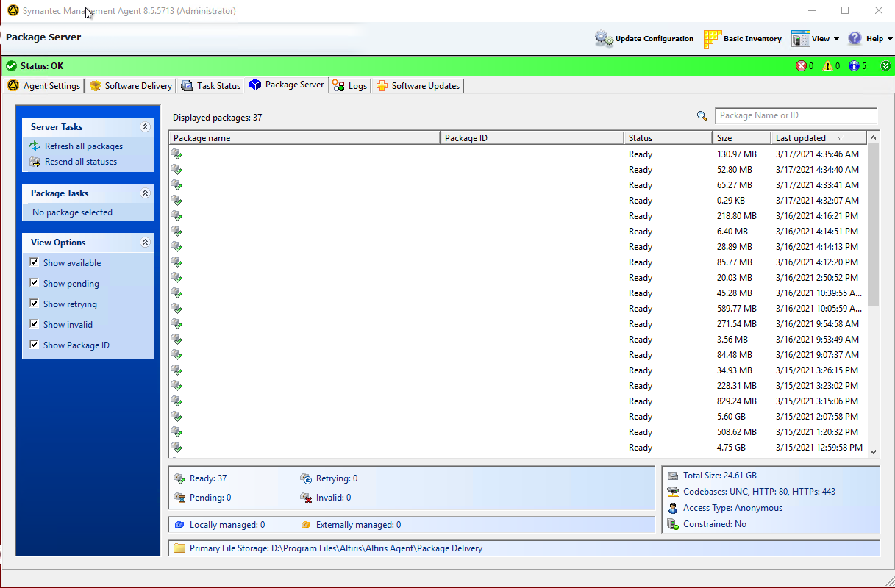Viewport: 895px width, 588px height.
Task: Click the Refresh all packages icon
Action: pyautogui.click(x=35, y=146)
